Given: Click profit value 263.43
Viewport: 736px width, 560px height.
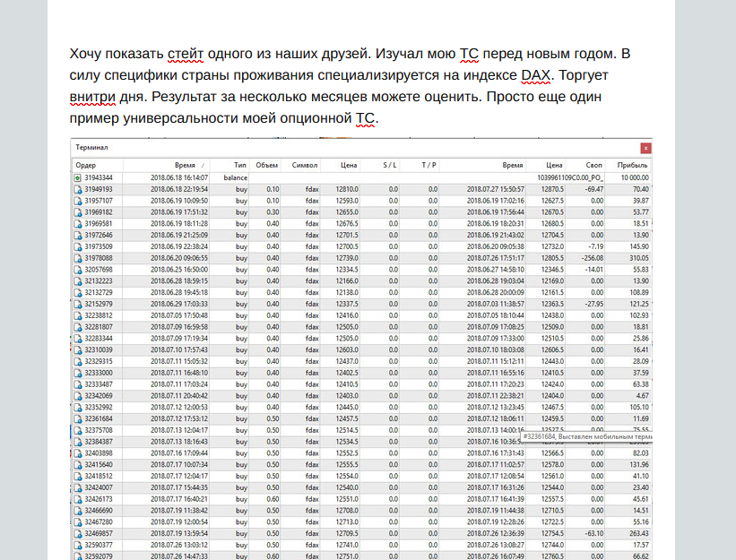Looking at the screenshot, I should (639, 534).
